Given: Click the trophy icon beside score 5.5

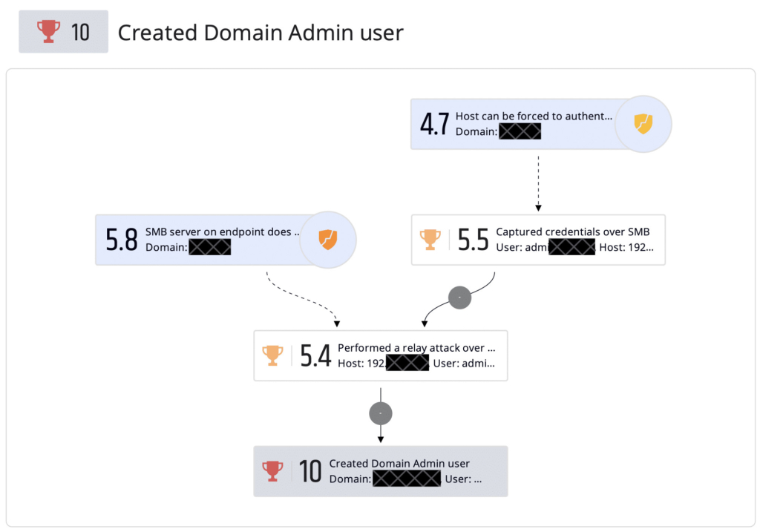Looking at the screenshot, I should coord(430,239).
